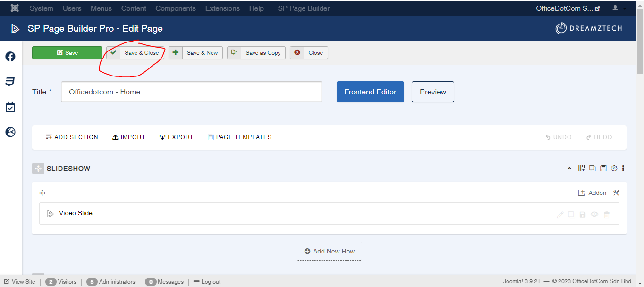Open the Components menu
The height and width of the screenshot is (287, 644).
click(176, 8)
